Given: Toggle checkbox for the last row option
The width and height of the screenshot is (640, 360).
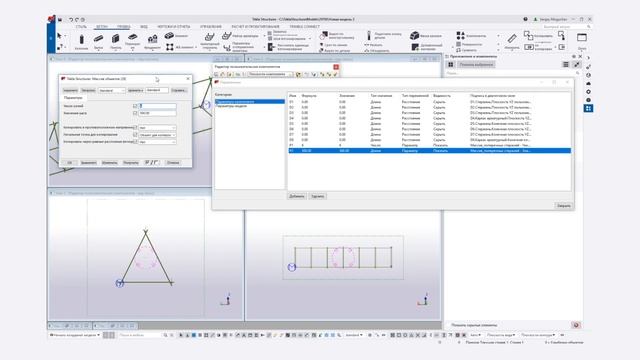Looking at the screenshot, I should tap(135, 142).
